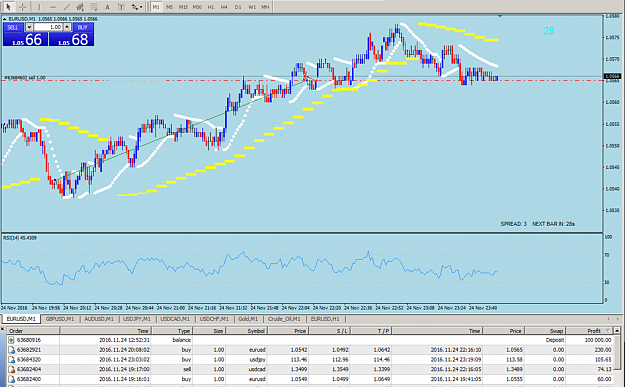Sort by the Size column header
The image size is (625, 387).
point(210,331)
